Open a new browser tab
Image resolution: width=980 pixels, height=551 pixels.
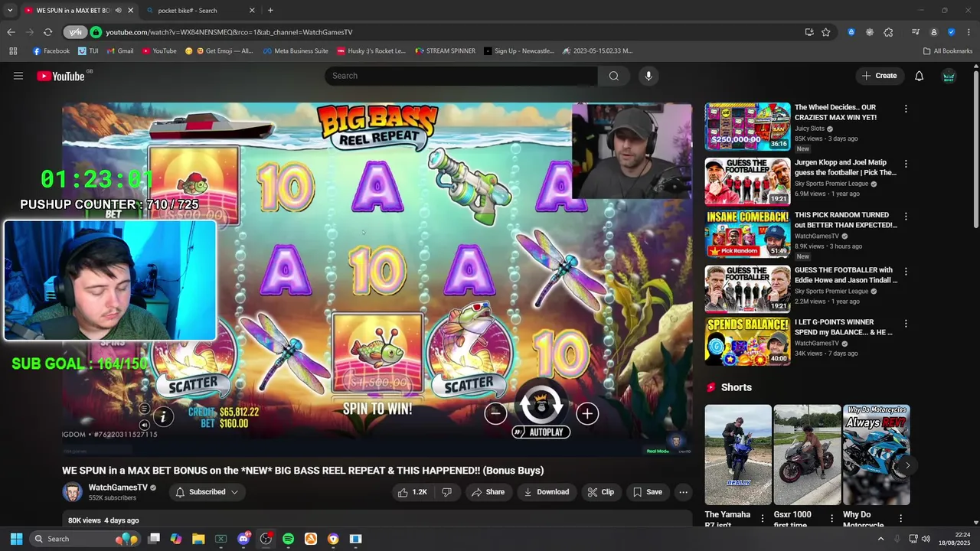pos(270,10)
